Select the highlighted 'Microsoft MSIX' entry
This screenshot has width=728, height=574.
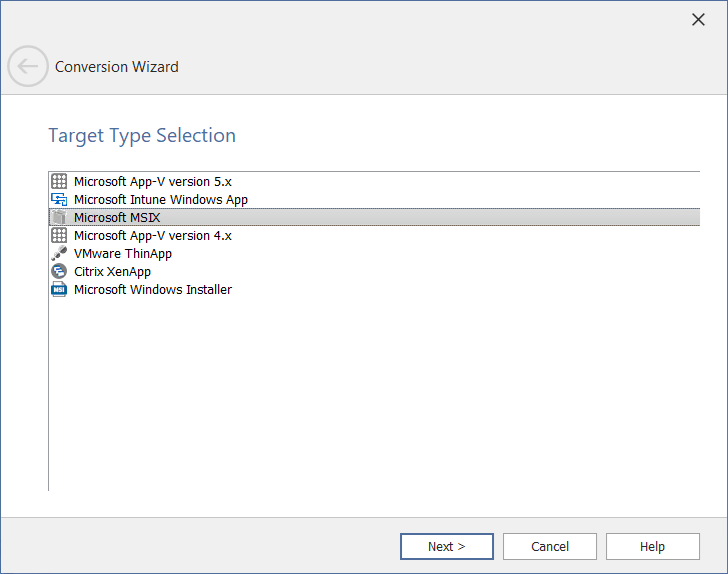[117, 218]
